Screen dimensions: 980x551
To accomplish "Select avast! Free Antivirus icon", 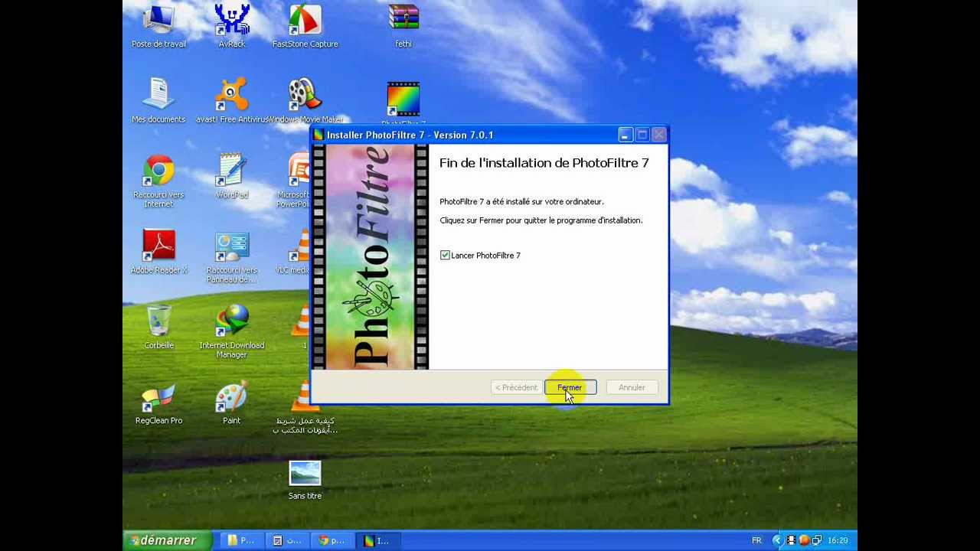I will coord(231,101).
